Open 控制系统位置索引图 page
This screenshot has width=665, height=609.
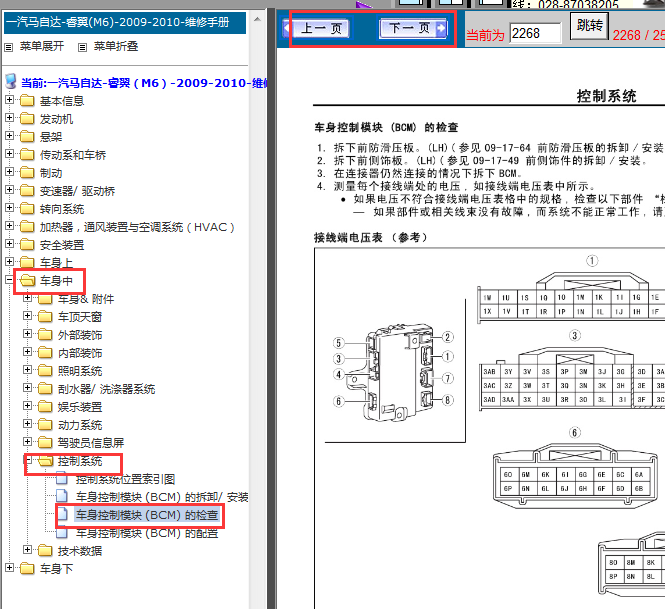[125, 479]
